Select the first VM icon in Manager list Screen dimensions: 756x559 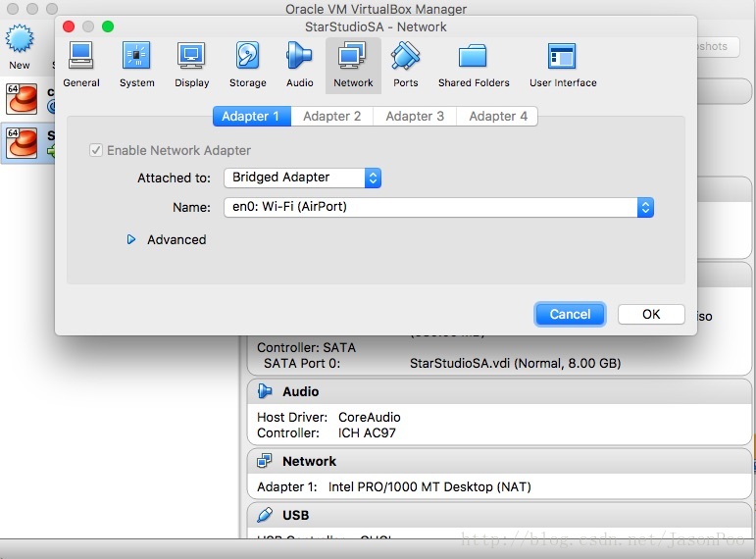(22, 99)
